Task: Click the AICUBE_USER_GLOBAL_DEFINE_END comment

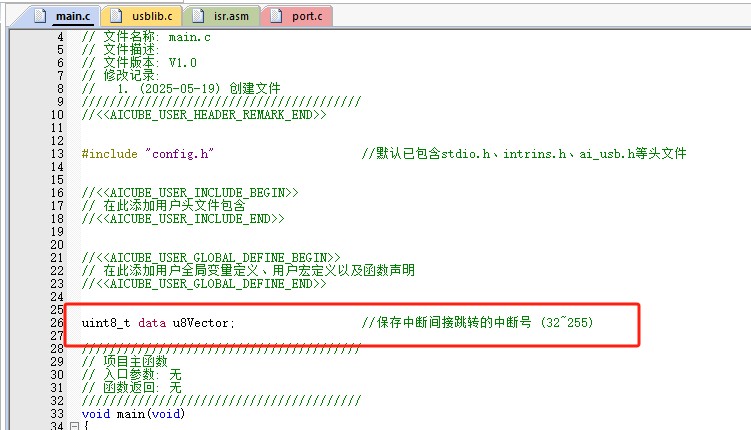Action: (203, 284)
